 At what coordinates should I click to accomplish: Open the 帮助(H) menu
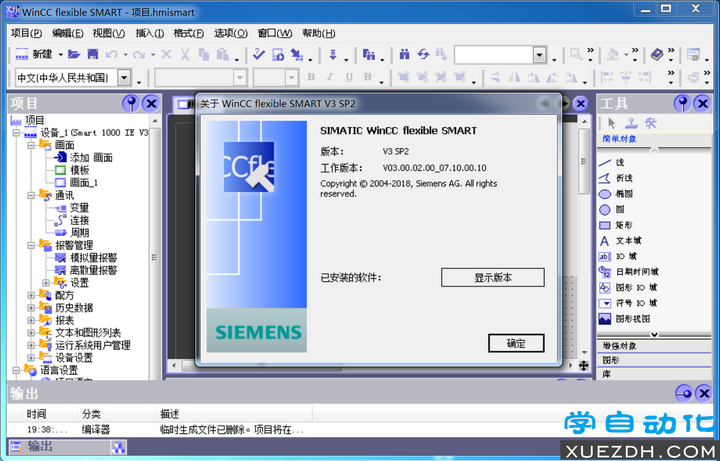(x=318, y=33)
